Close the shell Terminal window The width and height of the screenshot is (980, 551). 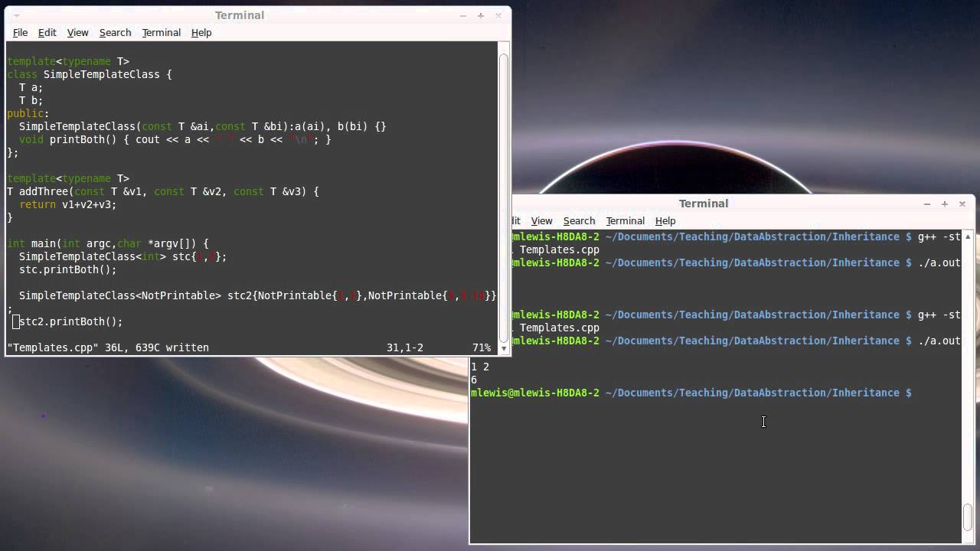click(962, 204)
